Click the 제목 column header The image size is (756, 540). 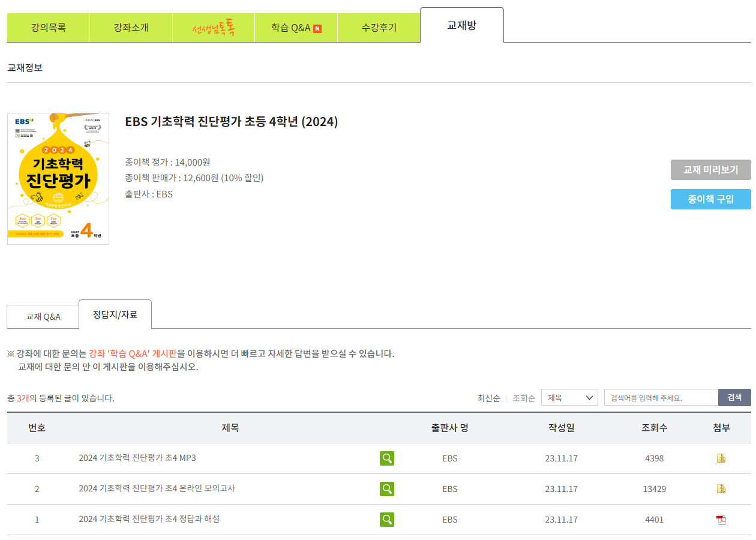230,428
